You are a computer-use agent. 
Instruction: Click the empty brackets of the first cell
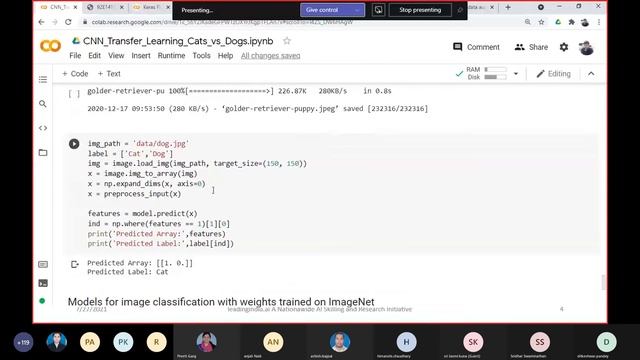pyautogui.click(x=74, y=94)
